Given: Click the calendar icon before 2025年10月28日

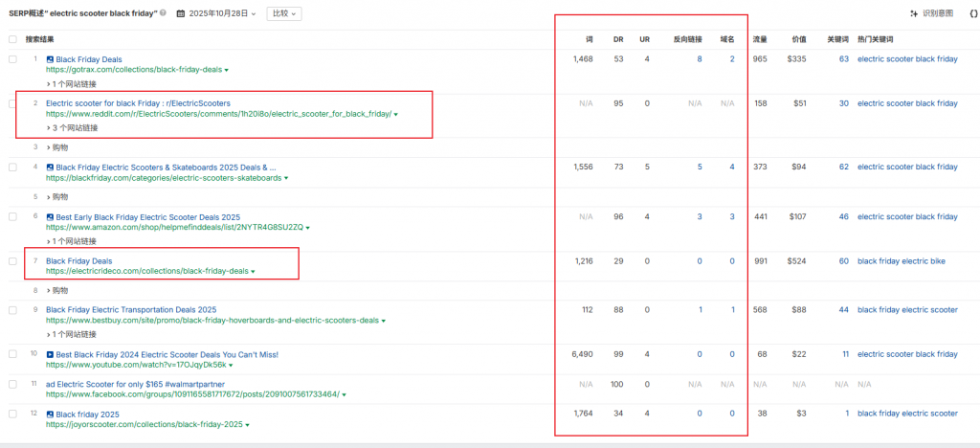Looking at the screenshot, I should pyautogui.click(x=181, y=13).
